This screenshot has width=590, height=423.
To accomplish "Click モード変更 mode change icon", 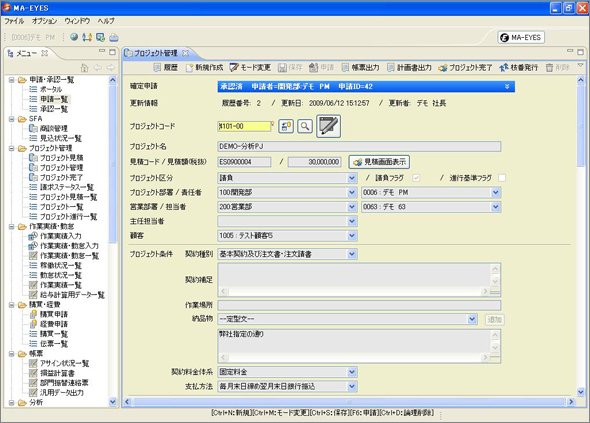I will pyautogui.click(x=234, y=68).
